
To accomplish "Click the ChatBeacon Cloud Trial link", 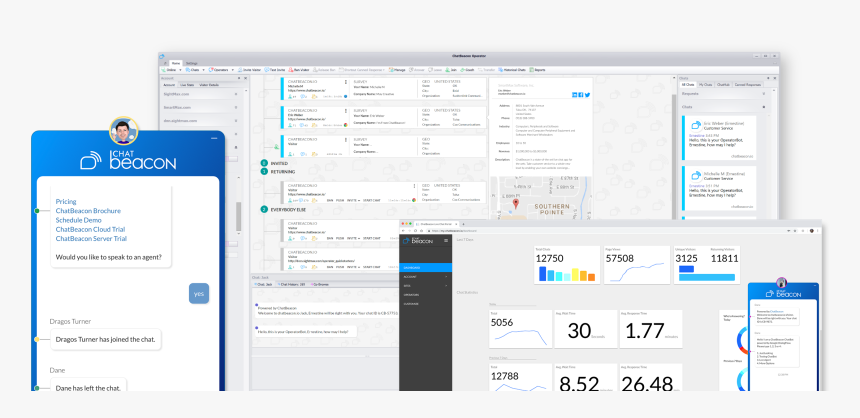I will point(90,229).
